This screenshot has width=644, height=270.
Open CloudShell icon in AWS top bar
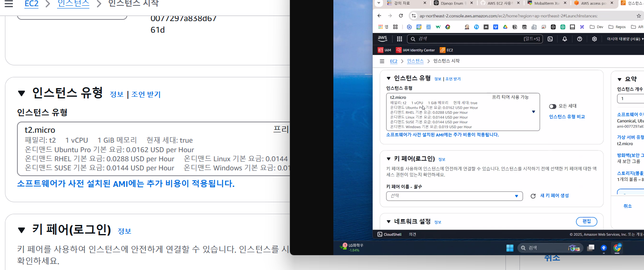tap(550, 39)
